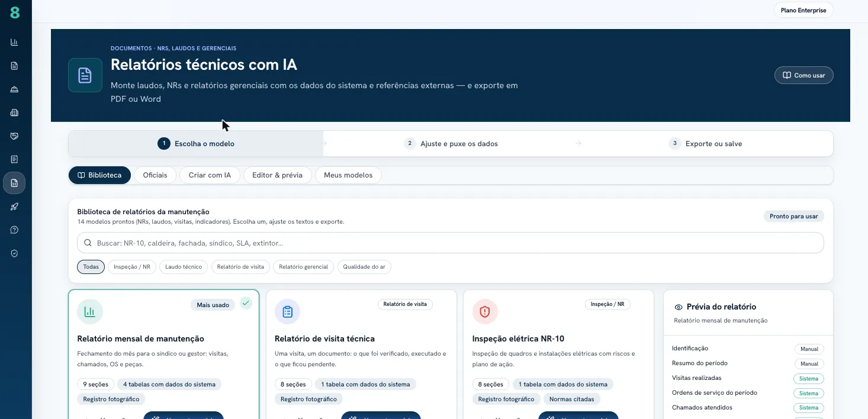Click the Mais usado badge
The image size is (868, 419).
point(213,305)
